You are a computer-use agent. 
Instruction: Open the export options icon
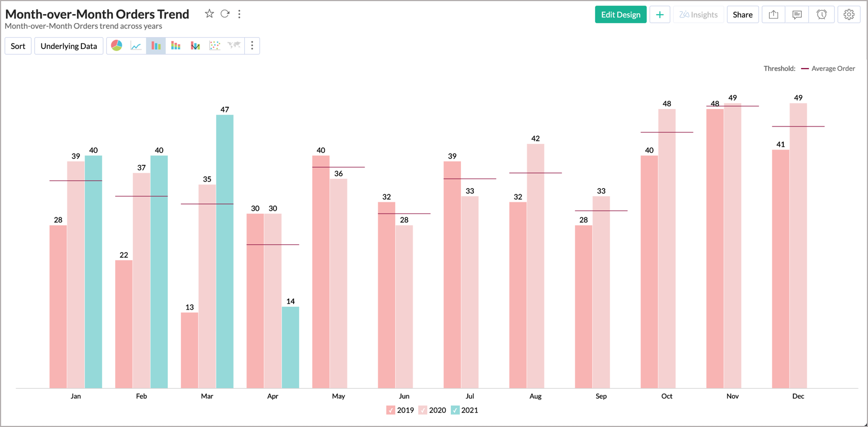point(773,14)
